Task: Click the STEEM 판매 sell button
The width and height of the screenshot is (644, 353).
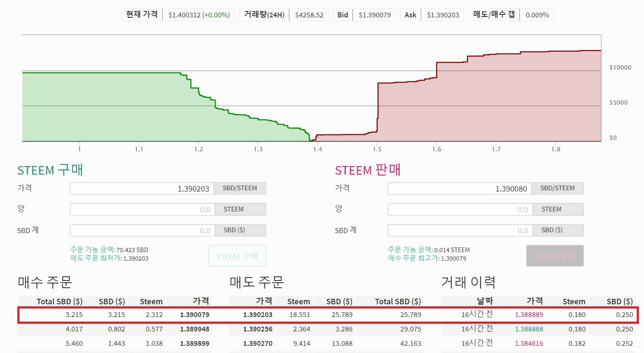Action: [x=555, y=256]
